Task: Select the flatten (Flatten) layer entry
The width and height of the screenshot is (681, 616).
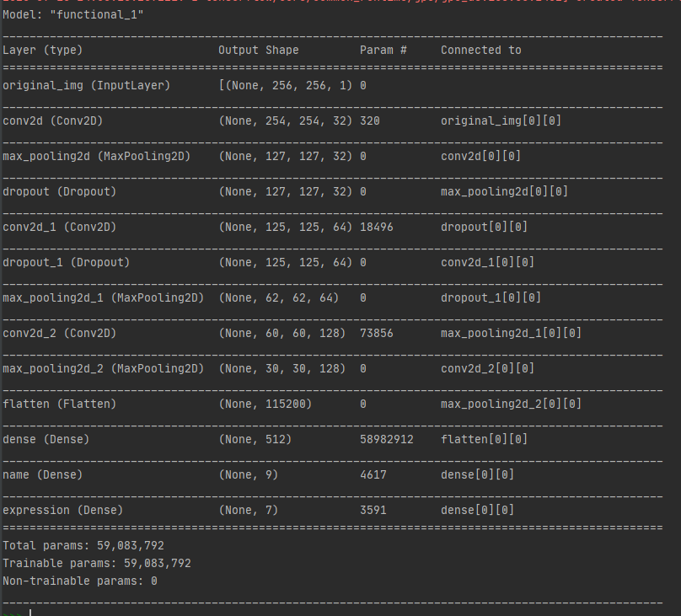Action: click(x=60, y=404)
